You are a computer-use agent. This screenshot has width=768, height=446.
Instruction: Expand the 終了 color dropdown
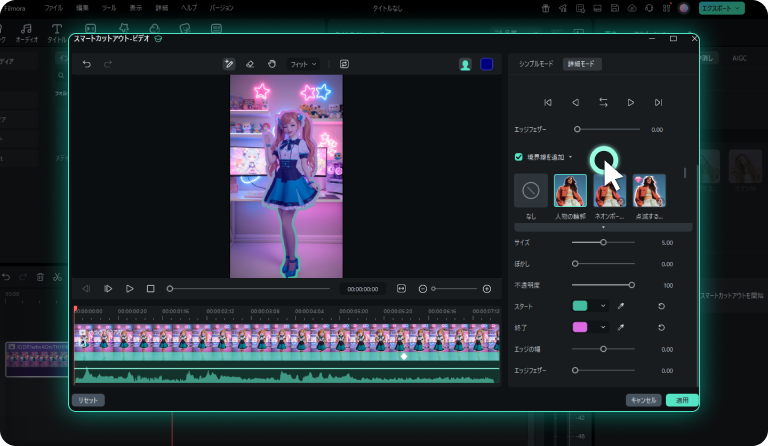603,327
